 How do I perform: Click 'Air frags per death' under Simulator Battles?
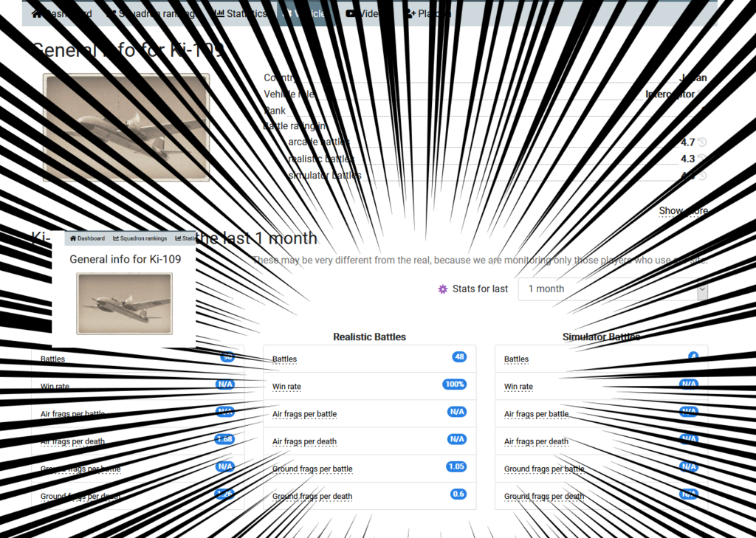[x=536, y=441]
